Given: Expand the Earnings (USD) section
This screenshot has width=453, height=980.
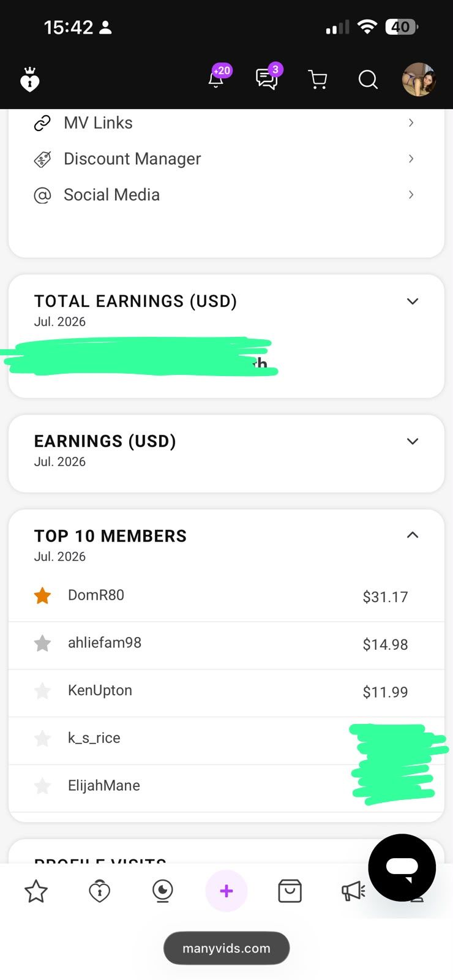Looking at the screenshot, I should click(413, 442).
